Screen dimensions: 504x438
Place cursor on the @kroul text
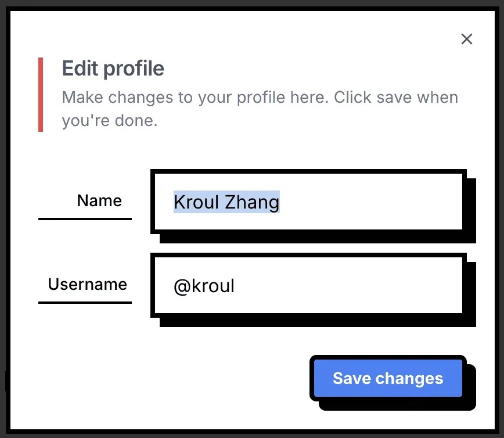pos(204,286)
